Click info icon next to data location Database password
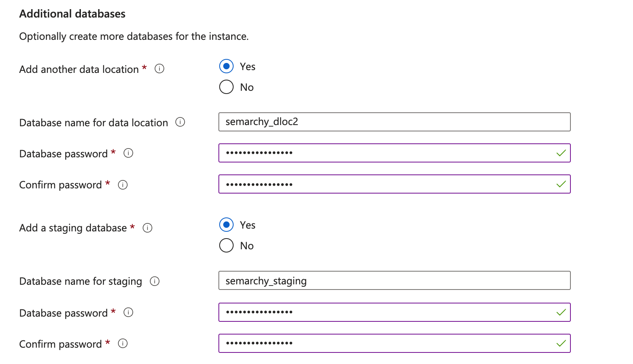This screenshot has width=633, height=364. click(128, 153)
